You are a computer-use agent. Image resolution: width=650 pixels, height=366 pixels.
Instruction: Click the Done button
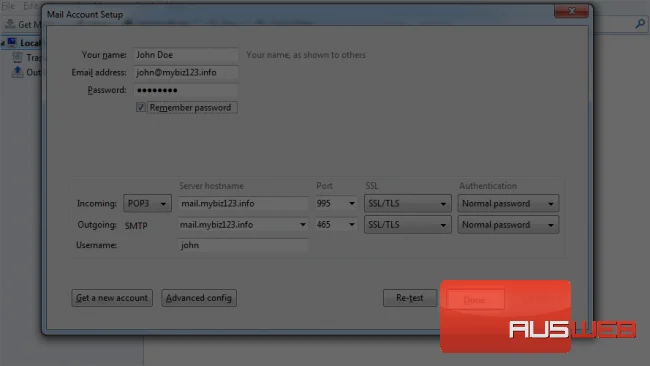(475, 299)
